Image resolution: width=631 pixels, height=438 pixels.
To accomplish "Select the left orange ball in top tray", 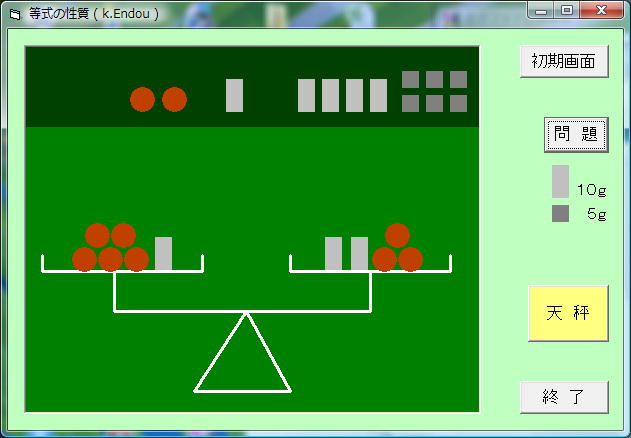I will [142, 99].
